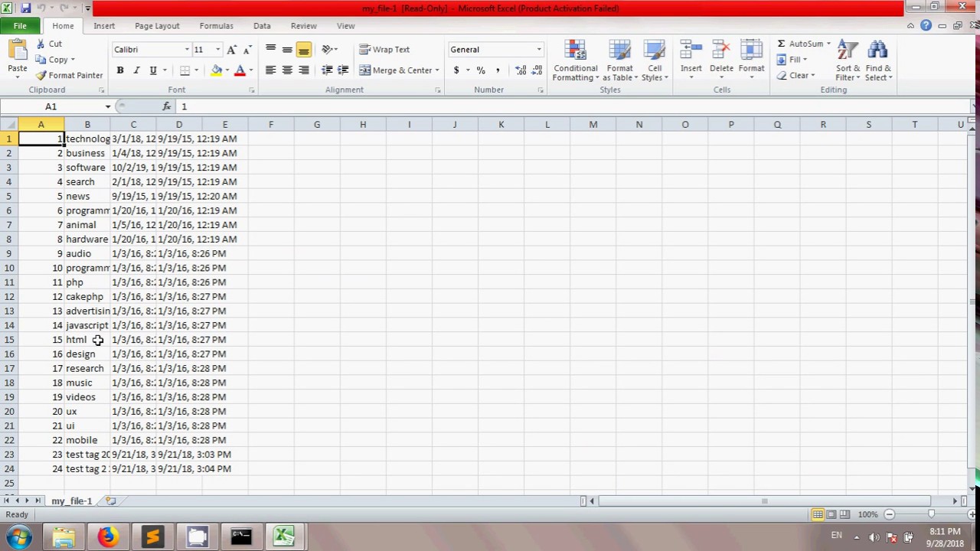Open Number Format General dropdown
This screenshot has height=551, width=980.
pyautogui.click(x=539, y=50)
